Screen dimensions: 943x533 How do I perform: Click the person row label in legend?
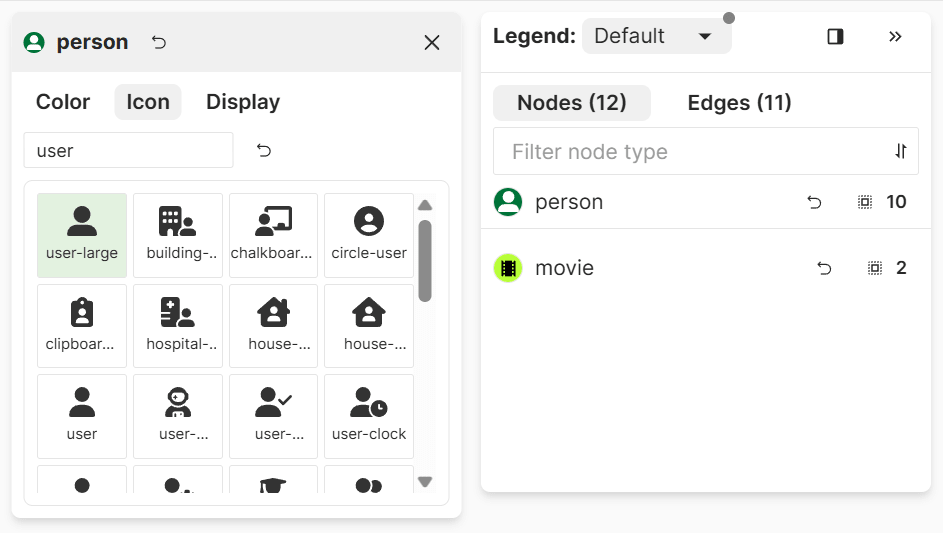tap(569, 202)
